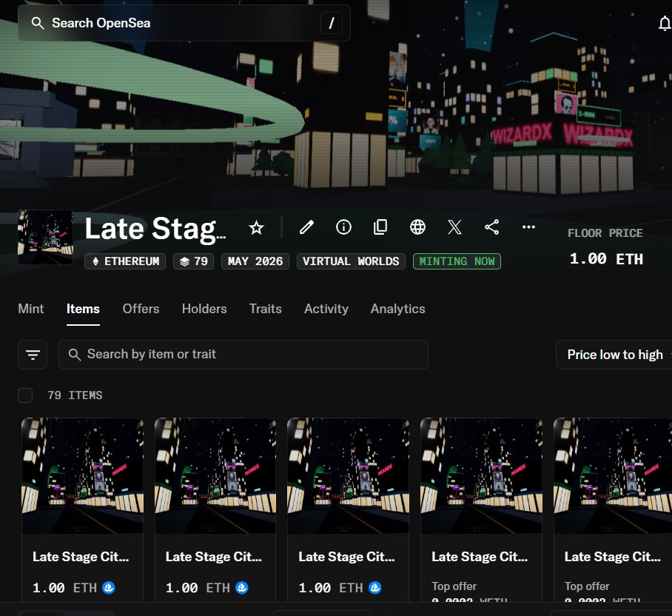
Task: Click the 79 items count badge
Action: 194,261
